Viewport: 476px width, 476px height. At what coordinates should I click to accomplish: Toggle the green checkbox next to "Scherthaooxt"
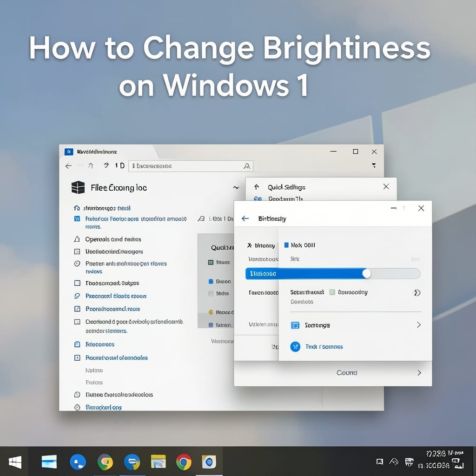332,292
